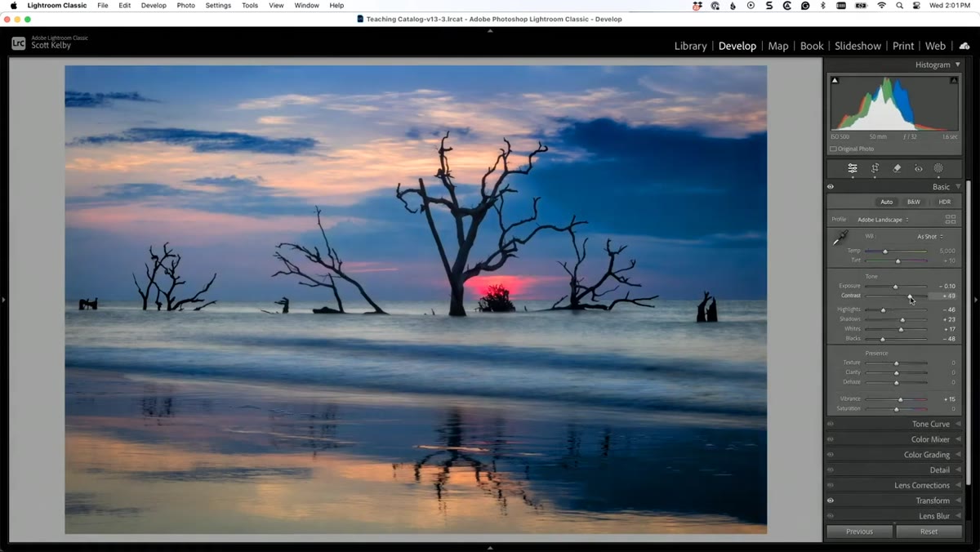Open macOS Control Center
The image size is (980, 552).
(917, 6)
